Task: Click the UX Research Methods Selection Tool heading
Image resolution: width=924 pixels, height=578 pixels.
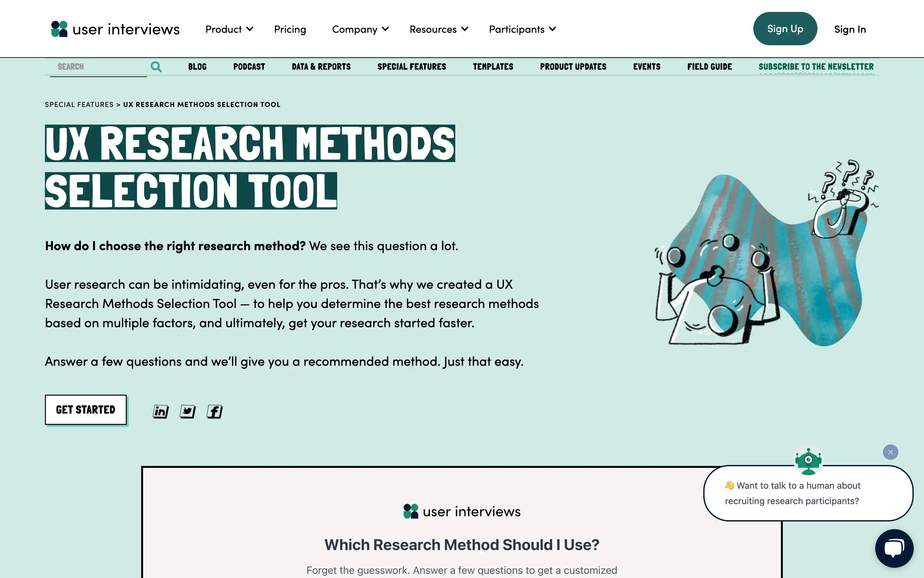Action: click(250, 167)
